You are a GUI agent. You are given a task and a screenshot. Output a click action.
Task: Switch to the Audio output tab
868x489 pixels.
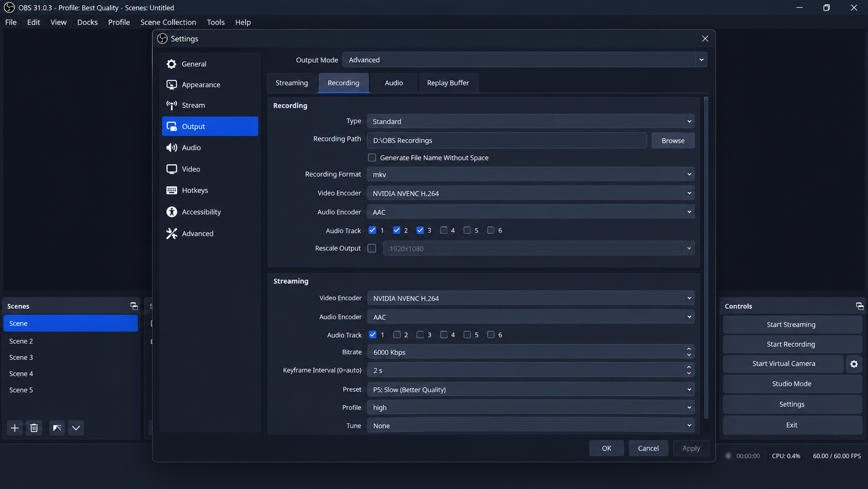click(394, 83)
